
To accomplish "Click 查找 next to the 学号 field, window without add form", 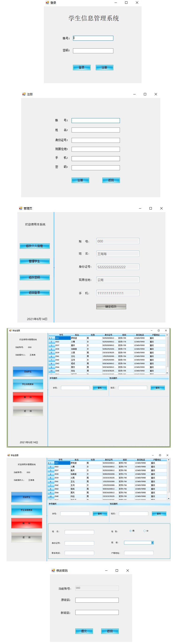I will pos(100,388).
